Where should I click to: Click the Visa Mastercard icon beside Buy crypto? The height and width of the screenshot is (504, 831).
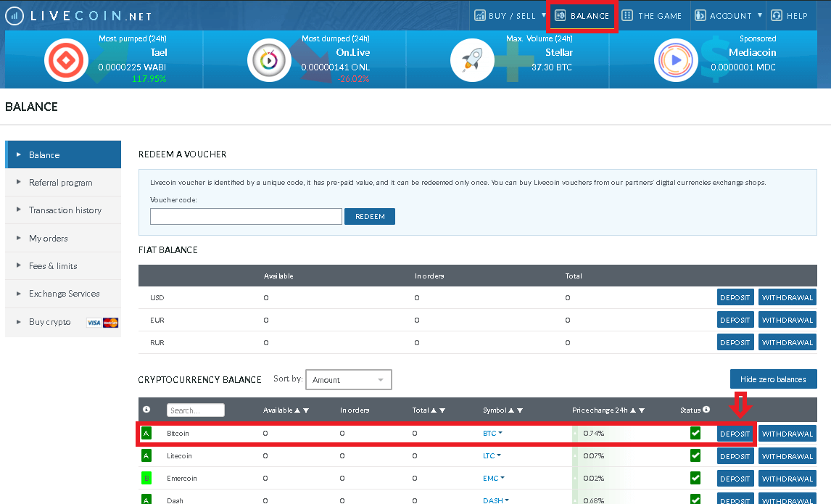pos(102,323)
